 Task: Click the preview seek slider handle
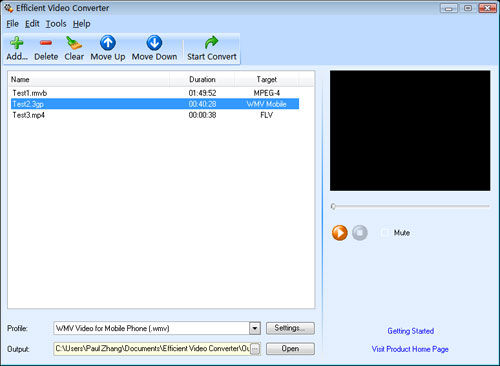[x=333, y=206]
